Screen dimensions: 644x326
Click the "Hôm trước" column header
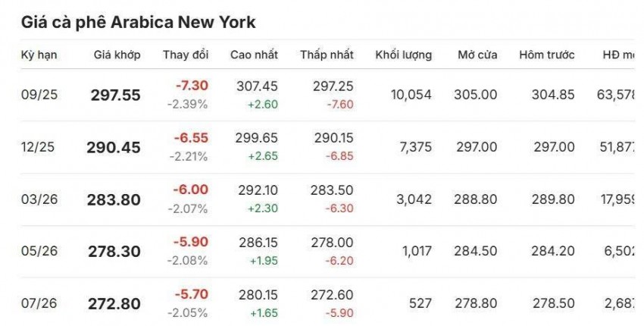tap(546, 55)
